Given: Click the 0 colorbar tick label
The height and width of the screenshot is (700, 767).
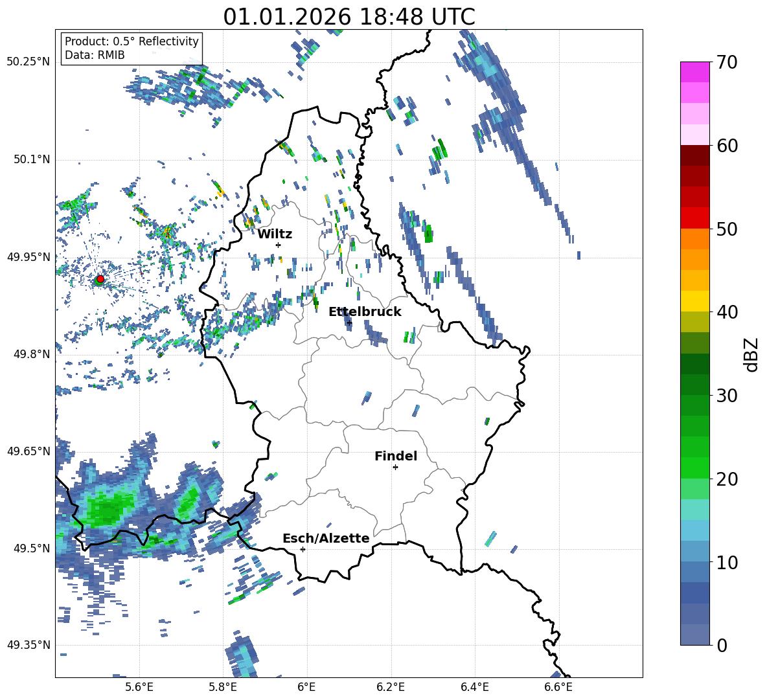Looking at the screenshot, I should [x=722, y=646].
